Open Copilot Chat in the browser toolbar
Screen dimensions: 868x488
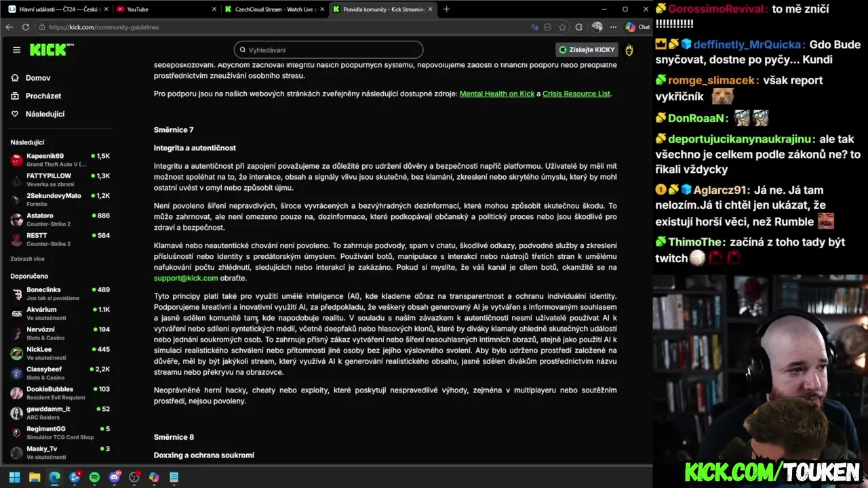pos(637,27)
